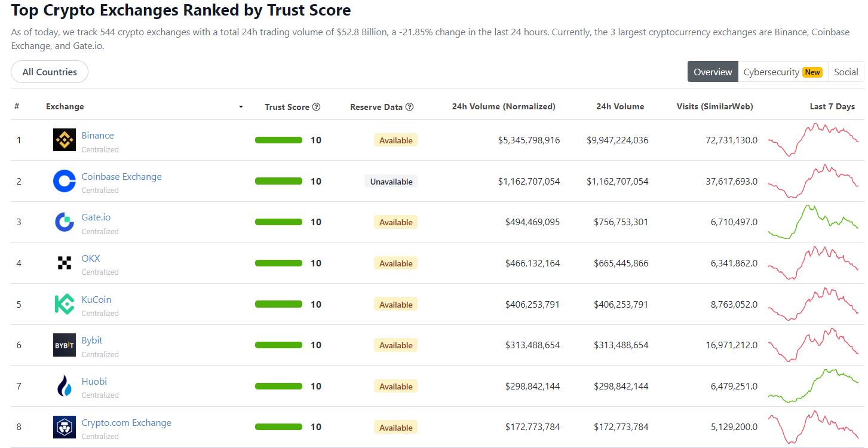Click the Huobi flame logo icon

pyautogui.click(x=65, y=386)
